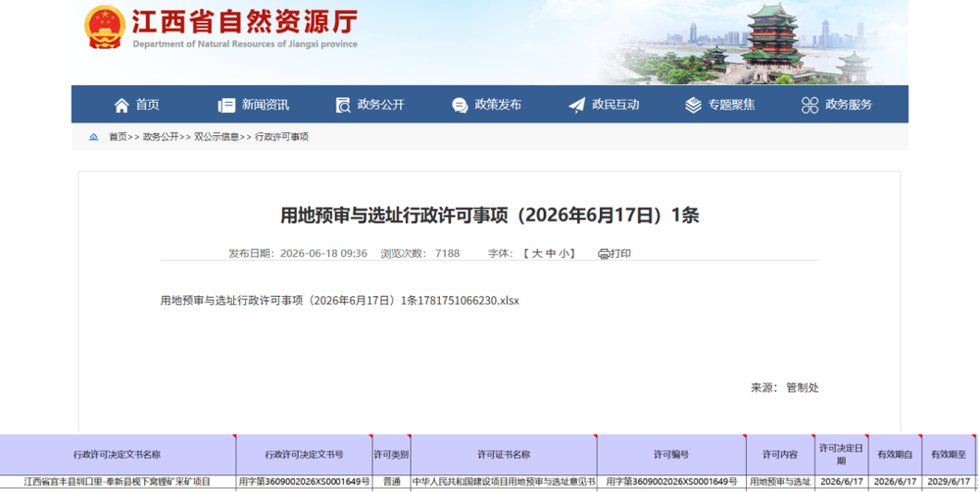The width and height of the screenshot is (980, 492).
Task: Click the pagoda banner image
Action: [x=744, y=42]
